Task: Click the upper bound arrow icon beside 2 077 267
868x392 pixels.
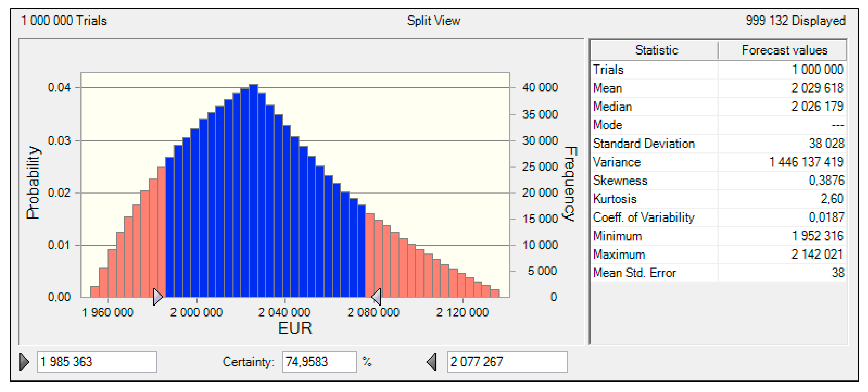Action: [432, 362]
